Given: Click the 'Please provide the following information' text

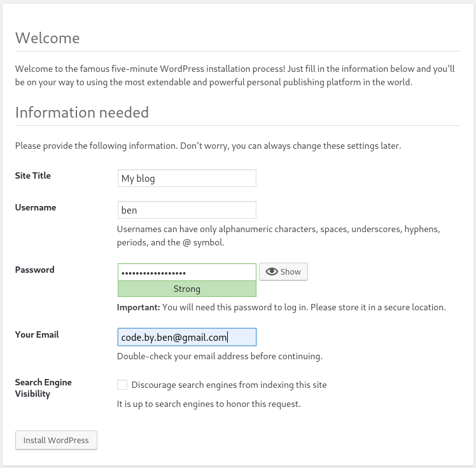Looking at the screenshot, I should (208, 146).
